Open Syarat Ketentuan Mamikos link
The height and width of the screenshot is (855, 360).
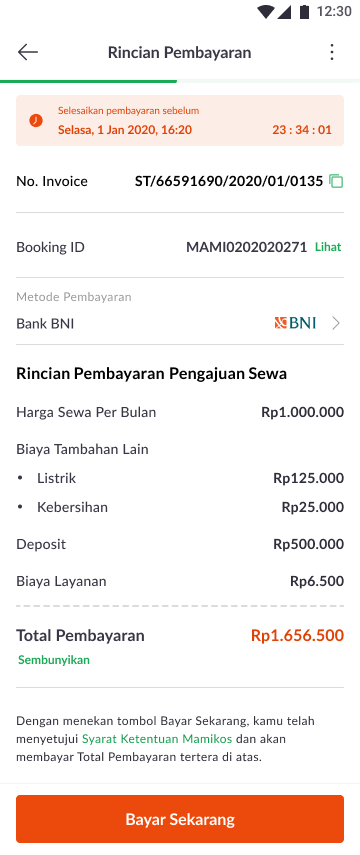[x=157, y=739]
